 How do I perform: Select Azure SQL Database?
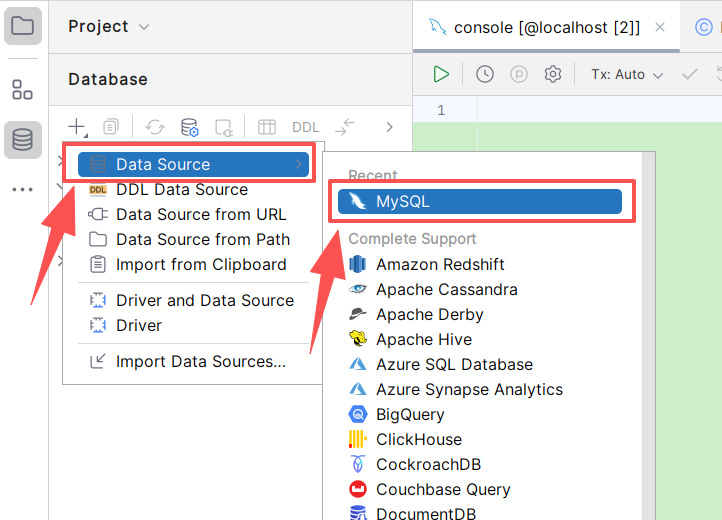[x=480, y=364]
